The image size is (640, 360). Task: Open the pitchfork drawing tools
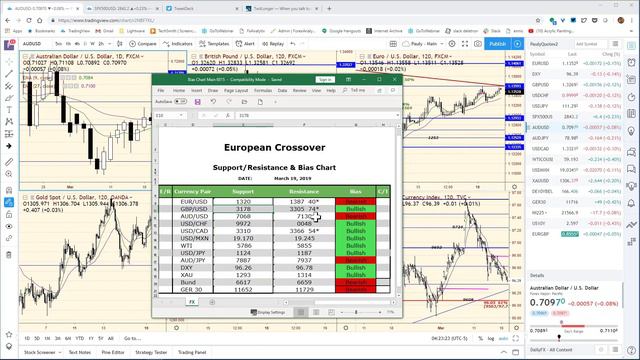coord(9,86)
